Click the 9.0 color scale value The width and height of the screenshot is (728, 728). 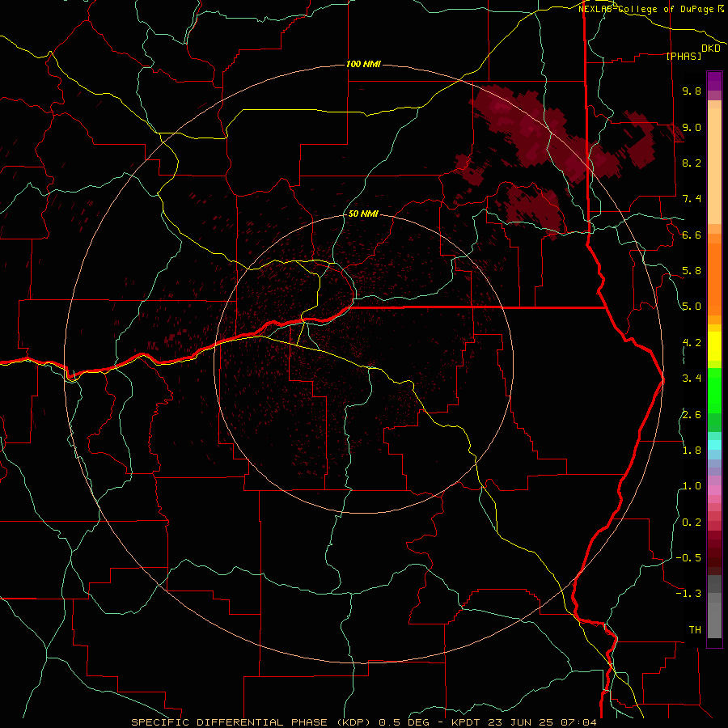692,128
